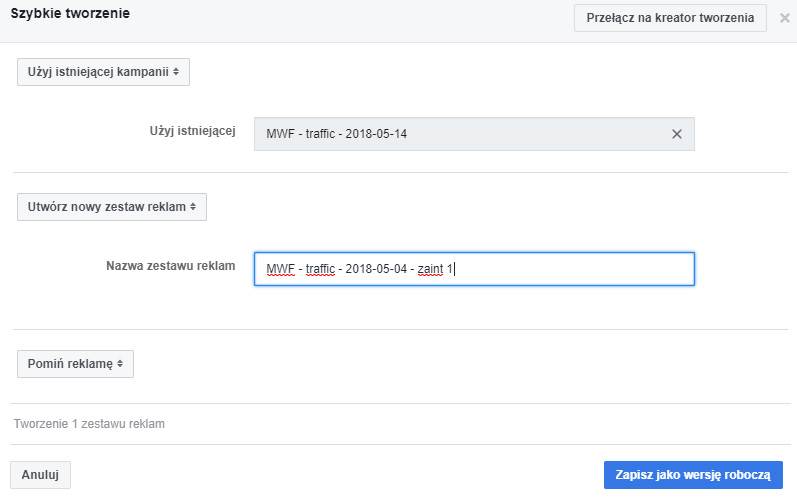797x500 pixels.
Task: Cancel with the Anuluj button
Action: (41, 475)
